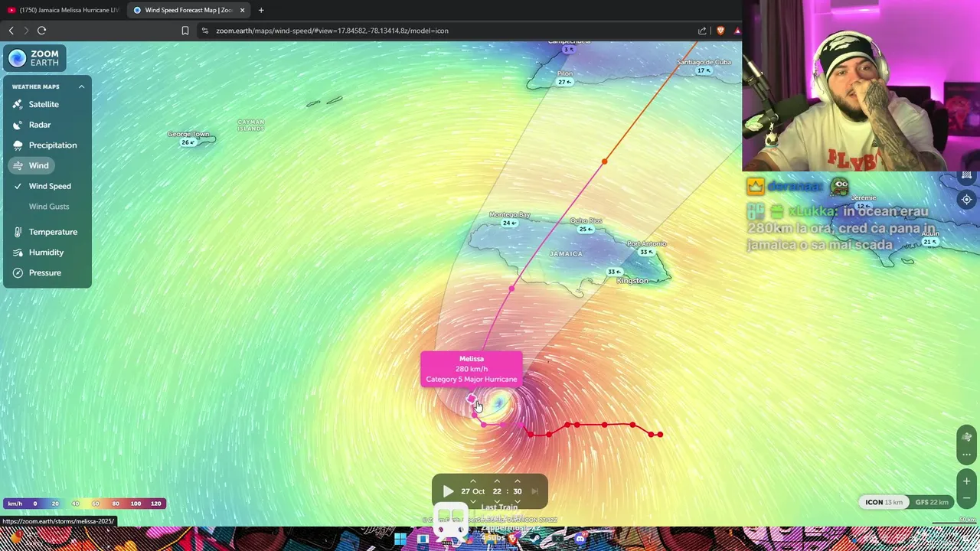Open Brave Shields lion icon

coord(720,31)
